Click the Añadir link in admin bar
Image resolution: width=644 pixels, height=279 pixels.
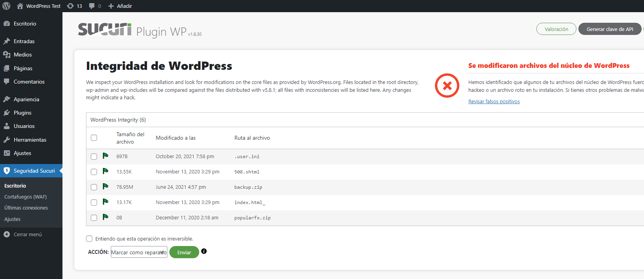pyautogui.click(x=124, y=6)
